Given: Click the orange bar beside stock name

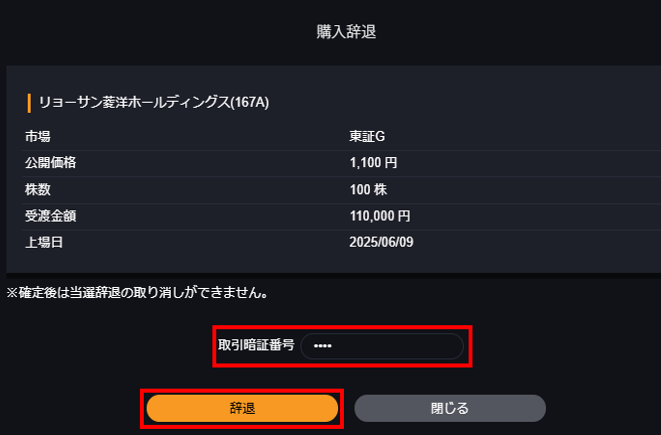Looking at the screenshot, I should (29, 102).
